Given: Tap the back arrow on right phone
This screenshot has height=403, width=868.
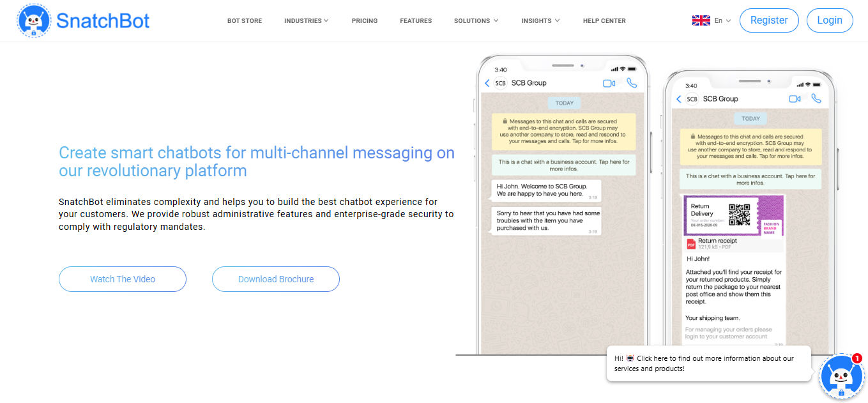Looking at the screenshot, I should [678, 99].
